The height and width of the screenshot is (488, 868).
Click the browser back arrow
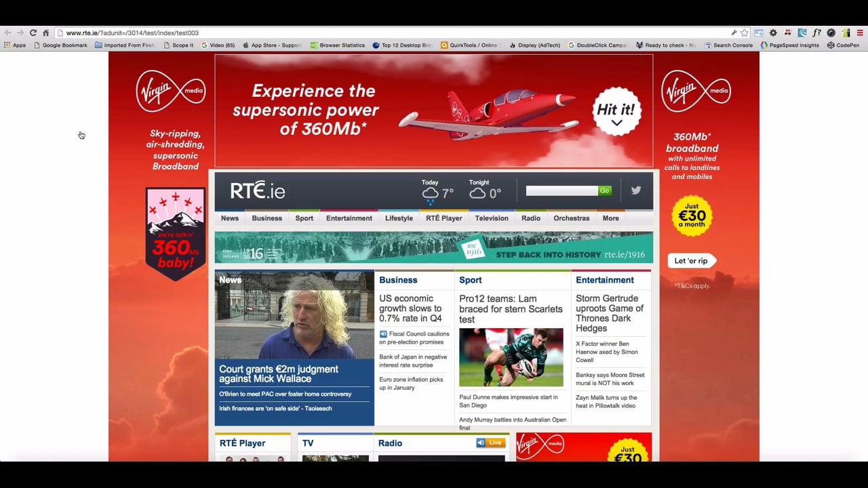coord(7,33)
